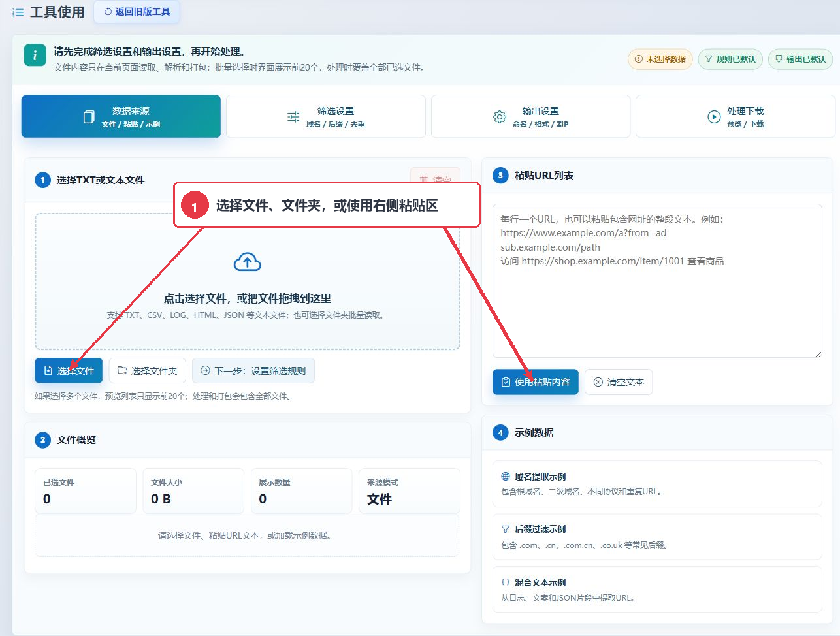
Task: Load the 域名提取示例 sample data
Action: 657,484
